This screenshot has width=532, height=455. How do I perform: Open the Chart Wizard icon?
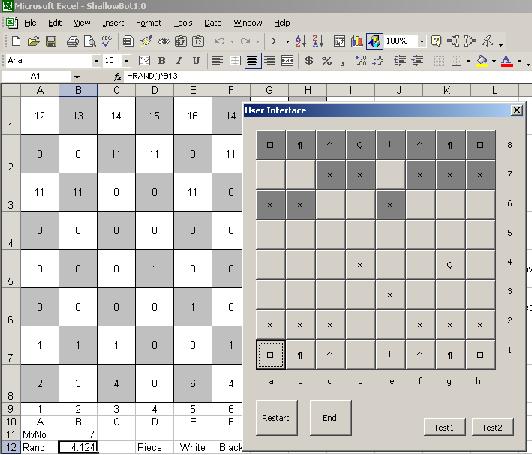[357, 41]
